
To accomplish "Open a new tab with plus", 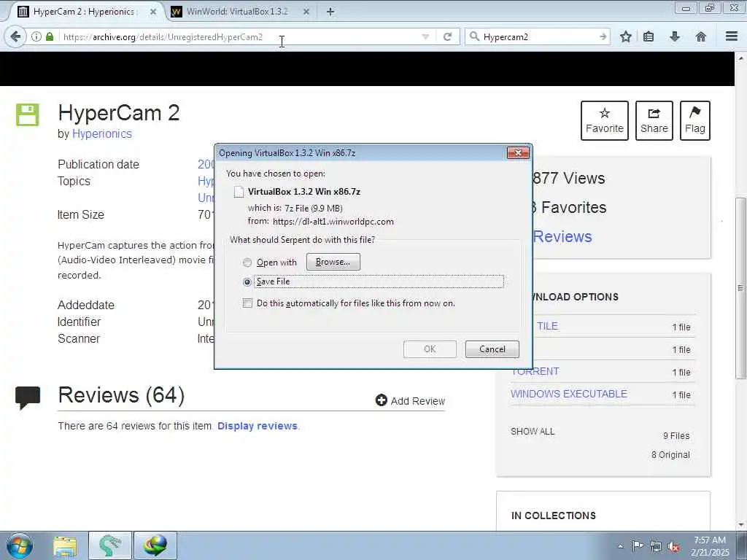I will [x=330, y=12].
